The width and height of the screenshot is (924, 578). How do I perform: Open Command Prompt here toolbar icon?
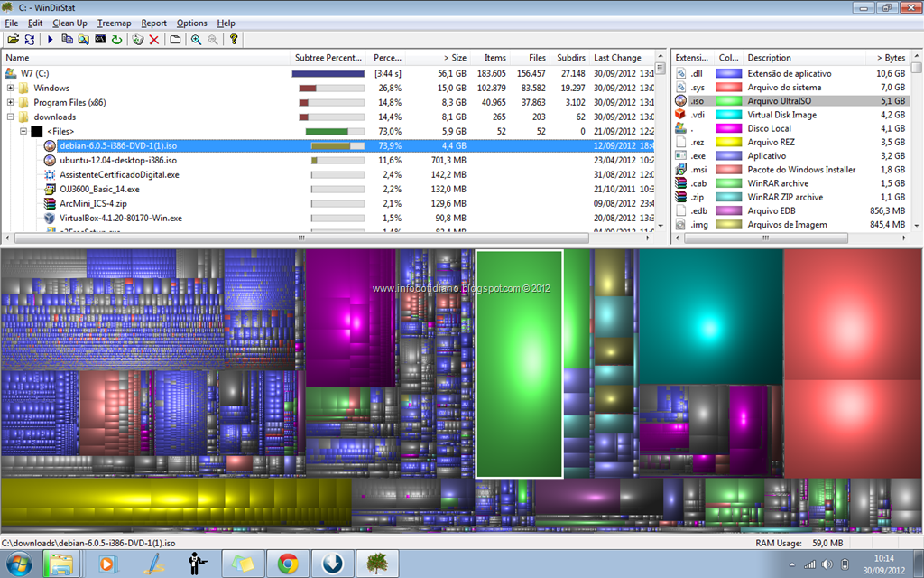(x=99, y=41)
